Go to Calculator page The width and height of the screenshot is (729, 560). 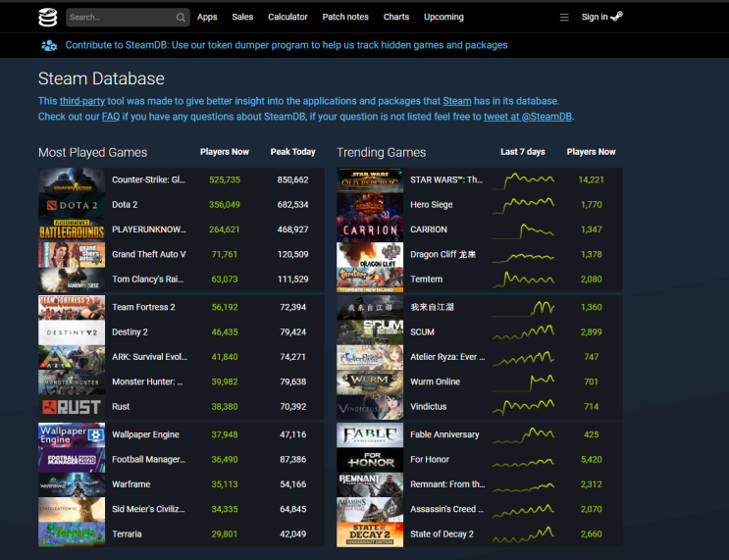coord(287,18)
